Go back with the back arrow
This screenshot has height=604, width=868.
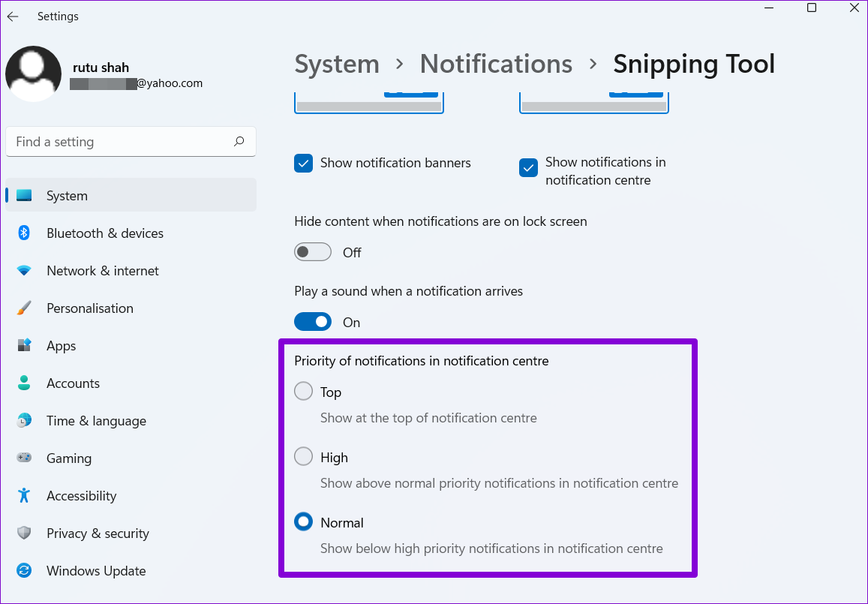(x=12, y=16)
